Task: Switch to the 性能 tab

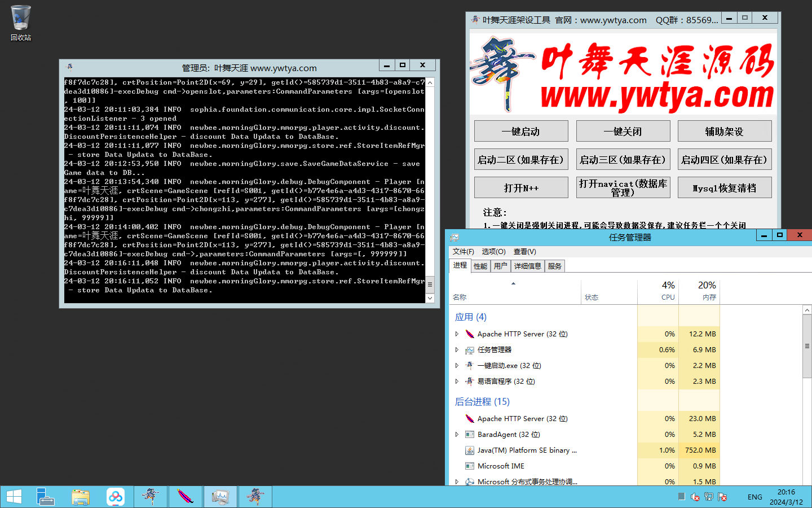Action: click(x=480, y=266)
